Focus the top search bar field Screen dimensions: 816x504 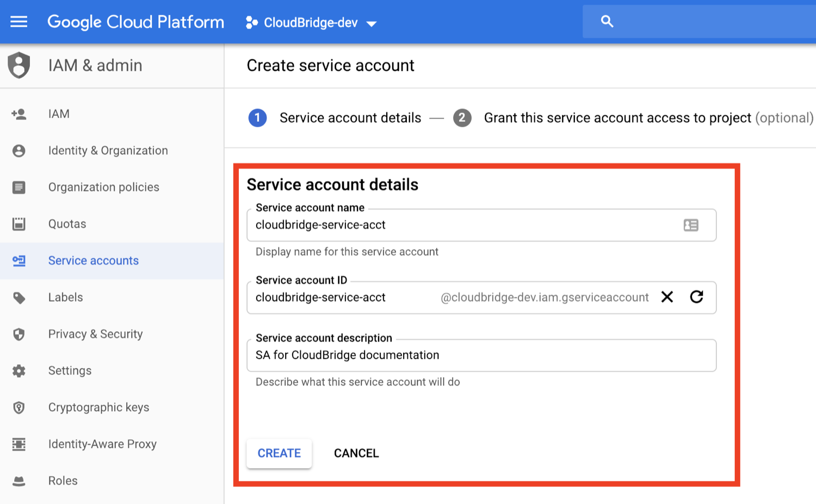(x=699, y=22)
